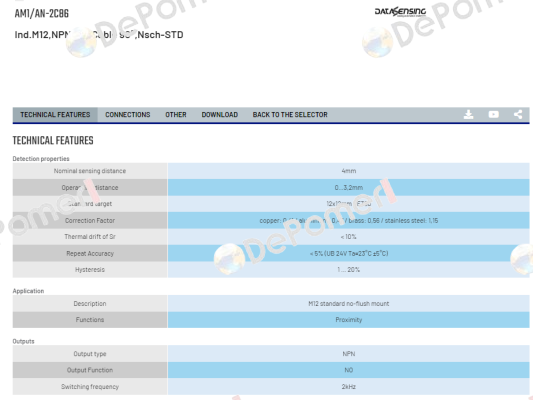Click the share icon
The height and width of the screenshot is (400, 533).
click(518, 114)
